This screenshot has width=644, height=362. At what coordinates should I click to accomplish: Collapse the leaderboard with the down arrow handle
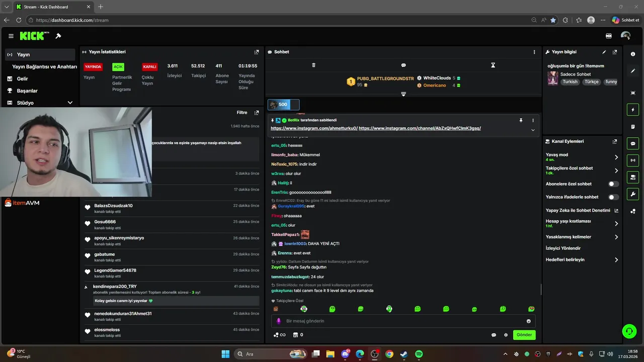point(403,94)
